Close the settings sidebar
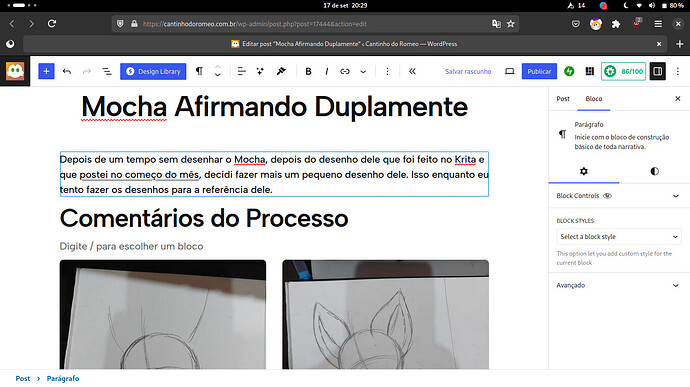Viewport: 690px width, 387px height. 678,99
